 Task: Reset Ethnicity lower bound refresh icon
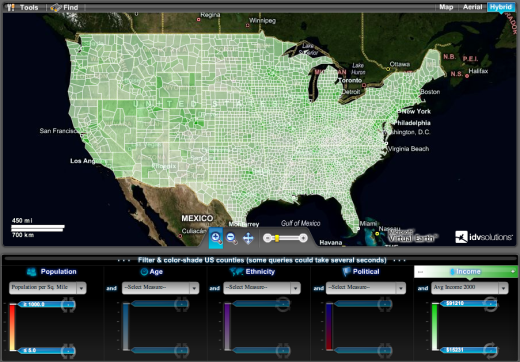coord(283,350)
